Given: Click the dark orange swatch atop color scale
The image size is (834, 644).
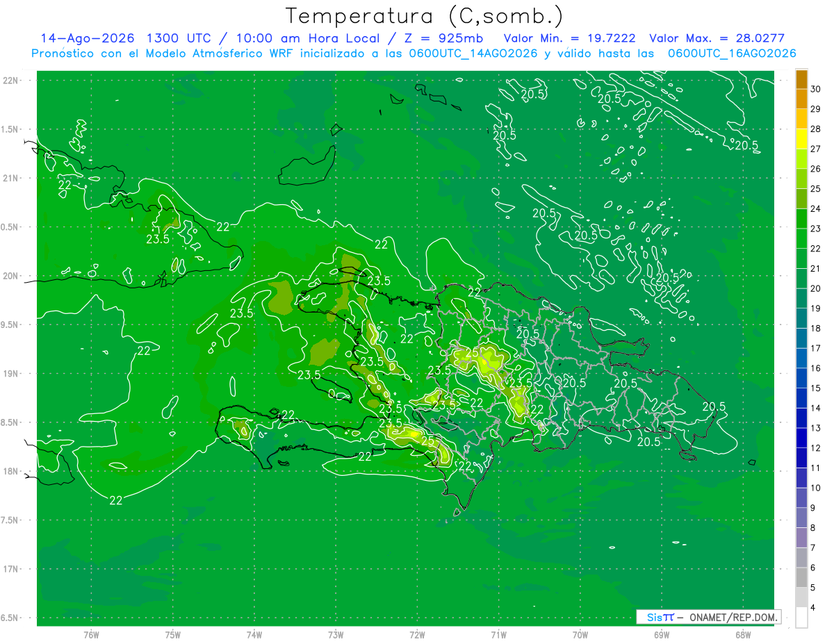Looking at the screenshot, I should click(x=801, y=79).
